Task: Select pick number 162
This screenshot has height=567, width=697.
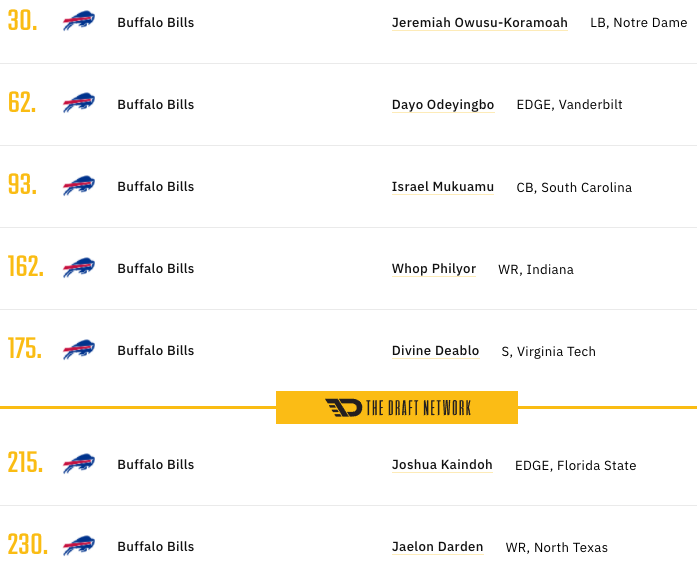Action: click(26, 267)
